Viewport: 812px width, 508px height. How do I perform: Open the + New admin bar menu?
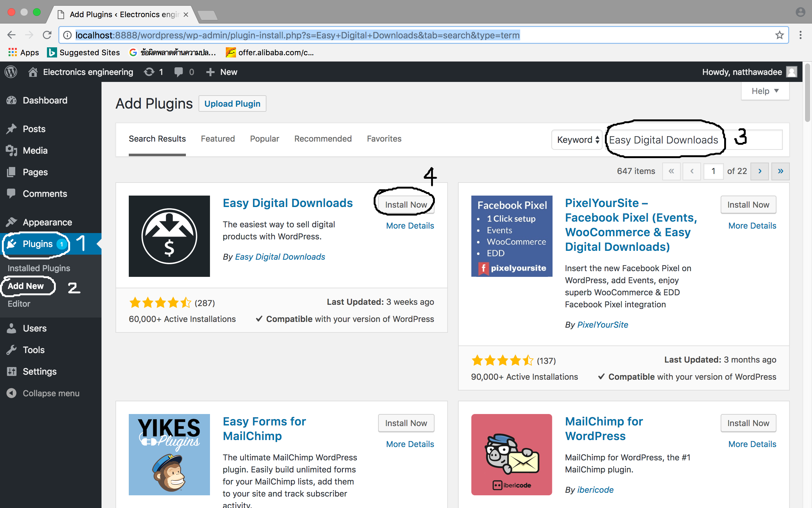click(x=221, y=72)
